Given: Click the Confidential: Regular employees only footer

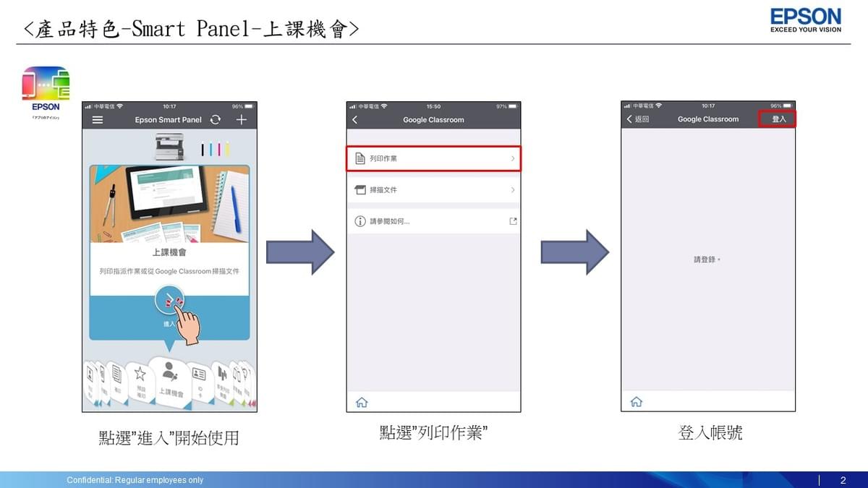Looking at the screenshot, I should tap(135, 480).
